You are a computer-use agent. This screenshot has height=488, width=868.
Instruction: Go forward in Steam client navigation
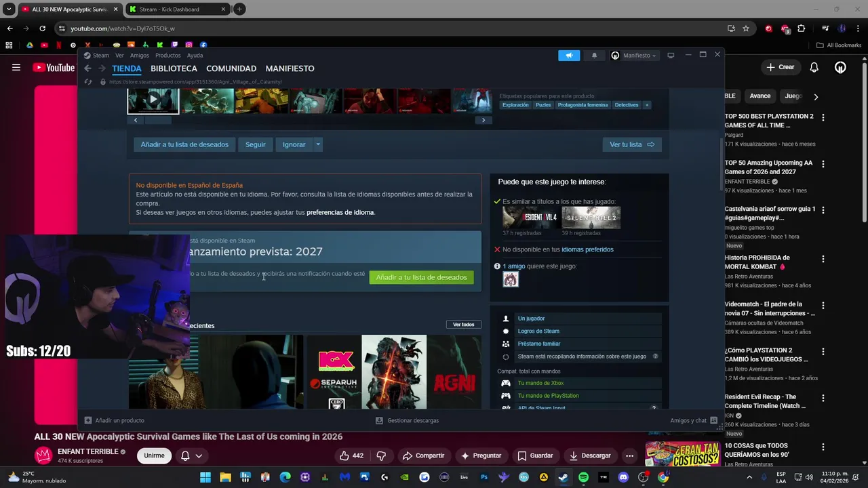coord(102,68)
